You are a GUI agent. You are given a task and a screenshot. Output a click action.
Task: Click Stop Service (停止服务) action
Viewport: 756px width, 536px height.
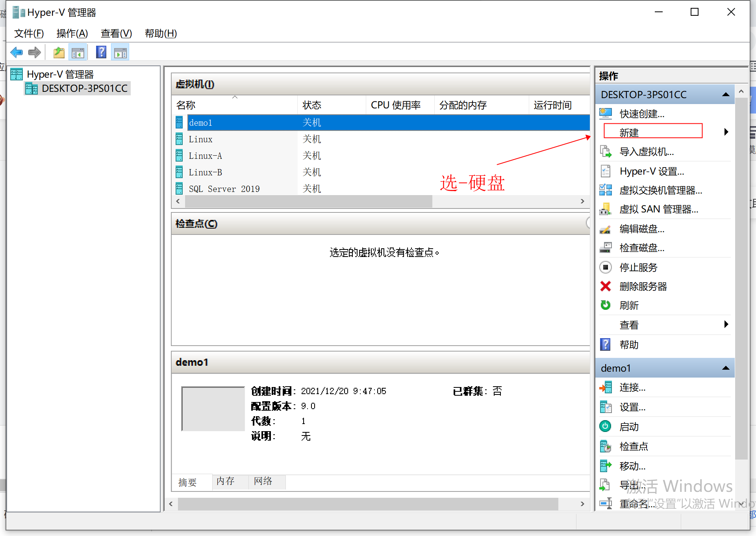click(x=638, y=268)
